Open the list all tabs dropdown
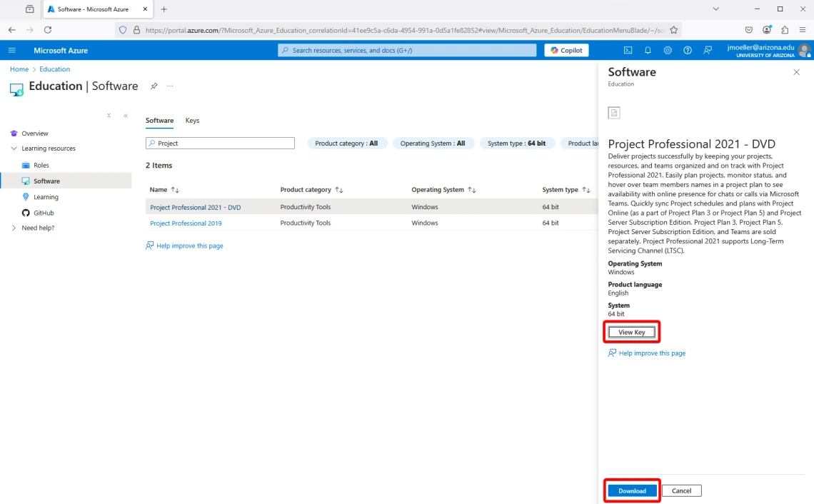Viewport: 814px width, 504px height. coord(716,9)
